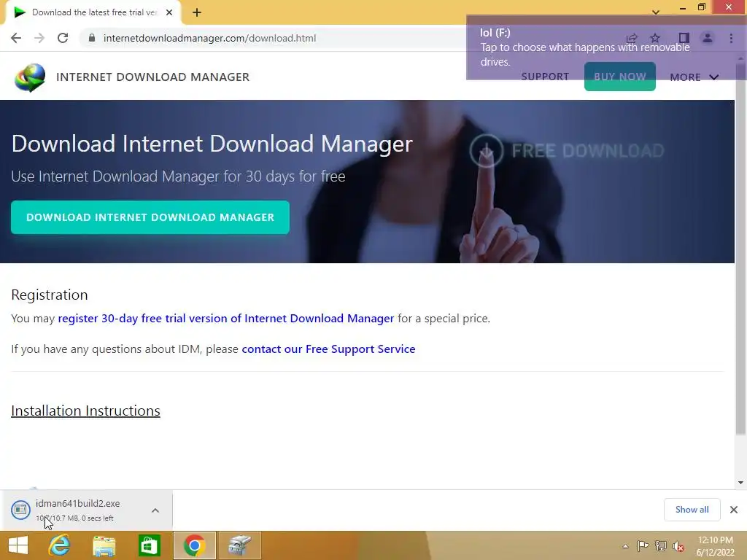
Task: Click scrollbar down arrow
Action: coord(740,483)
